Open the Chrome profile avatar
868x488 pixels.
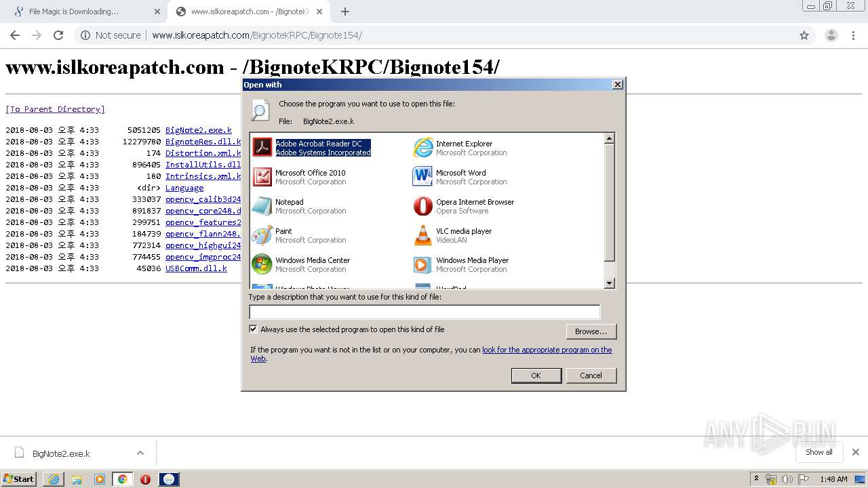pos(831,35)
